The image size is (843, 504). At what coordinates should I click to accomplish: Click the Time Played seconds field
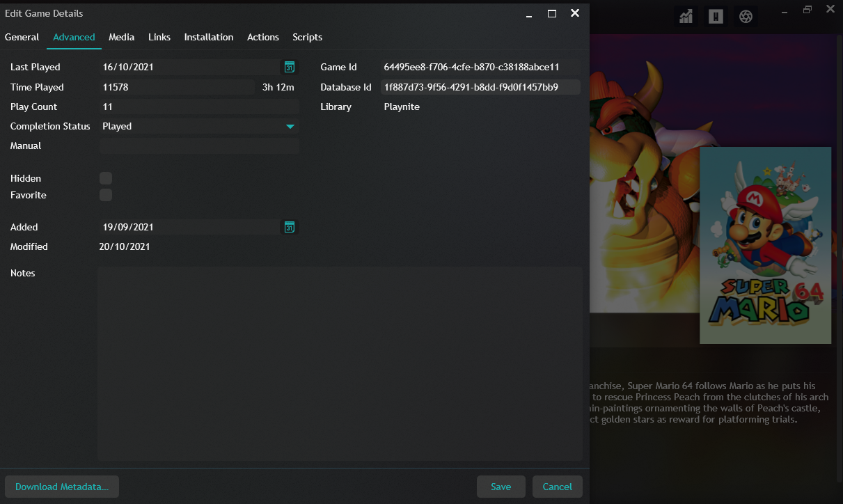(178, 87)
